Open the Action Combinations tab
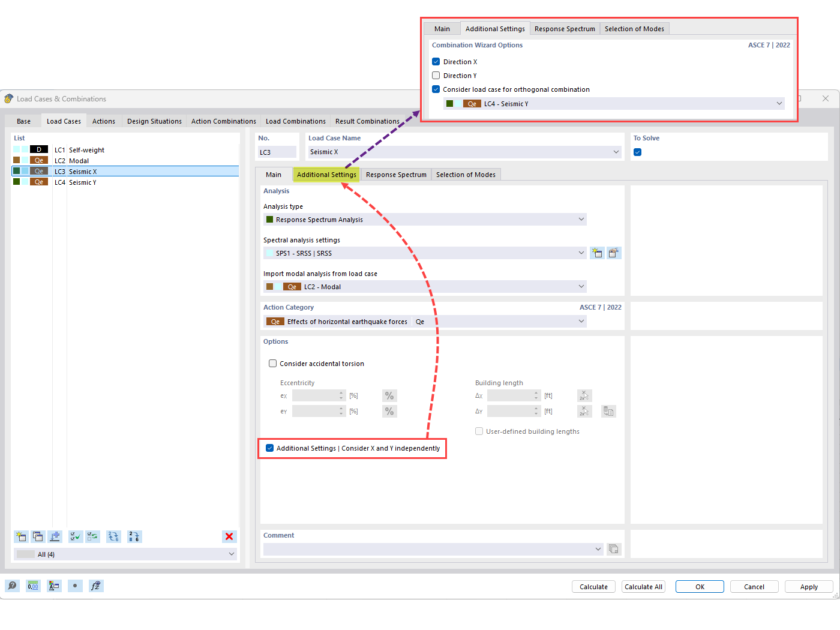Viewport: 840px width, 630px height. click(x=224, y=121)
